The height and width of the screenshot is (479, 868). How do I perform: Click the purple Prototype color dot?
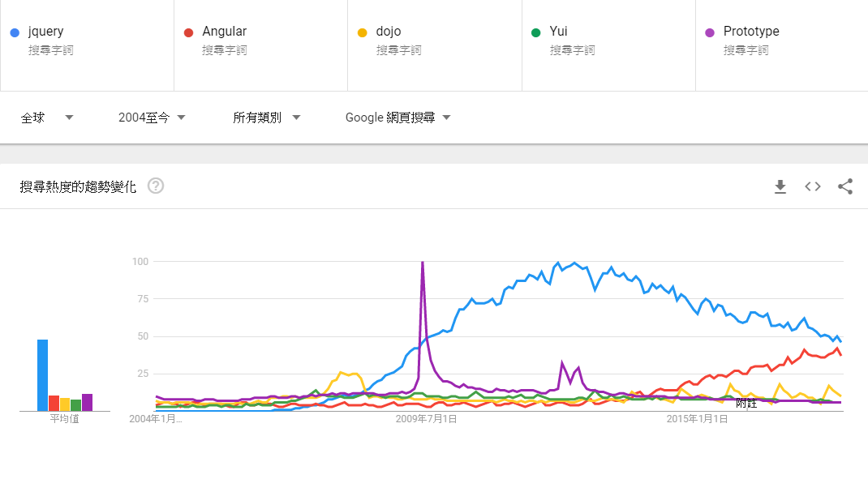pyautogui.click(x=709, y=32)
